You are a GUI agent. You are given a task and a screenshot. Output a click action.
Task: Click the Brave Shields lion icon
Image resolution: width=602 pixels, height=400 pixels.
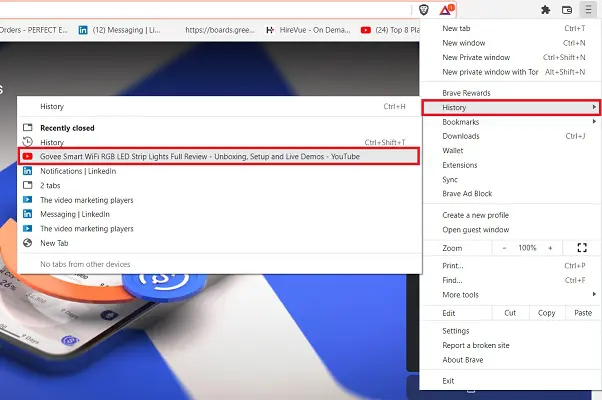423,10
